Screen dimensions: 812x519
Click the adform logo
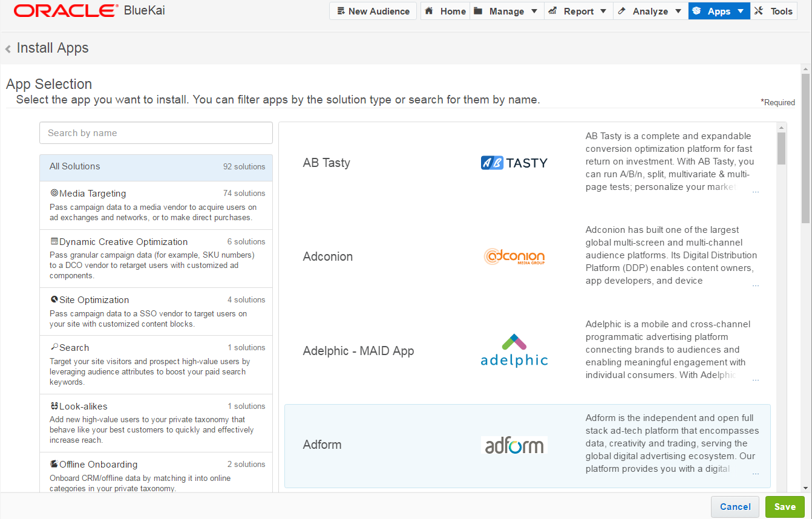click(514, 445)
